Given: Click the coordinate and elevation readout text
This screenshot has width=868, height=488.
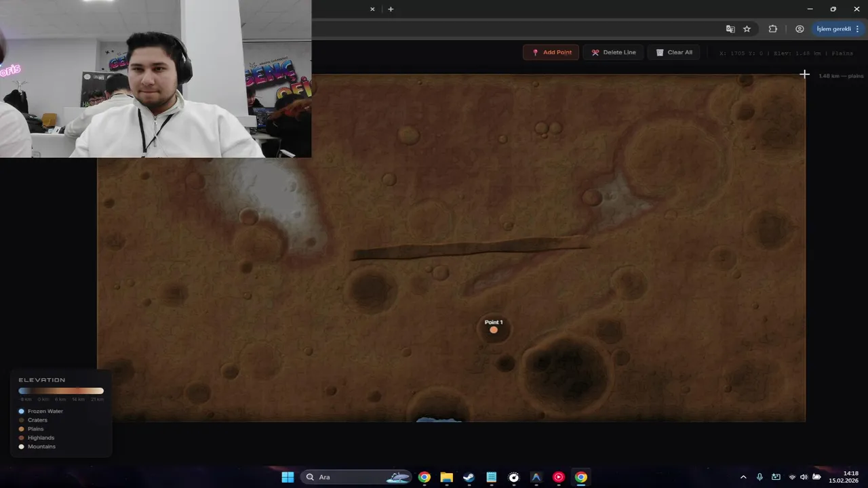Looking at the screenshot, I should (x=787, y=53).
